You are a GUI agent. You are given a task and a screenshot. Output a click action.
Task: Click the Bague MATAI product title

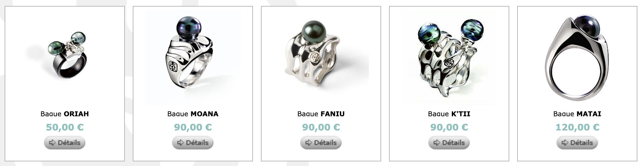(577, 114)
